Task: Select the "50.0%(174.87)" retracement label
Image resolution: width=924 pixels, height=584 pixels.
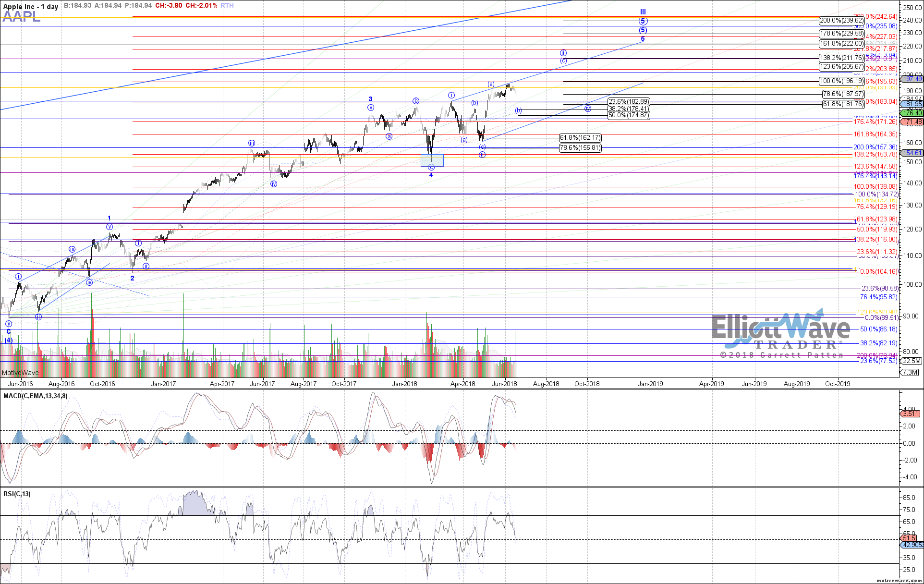Action: 629,115
